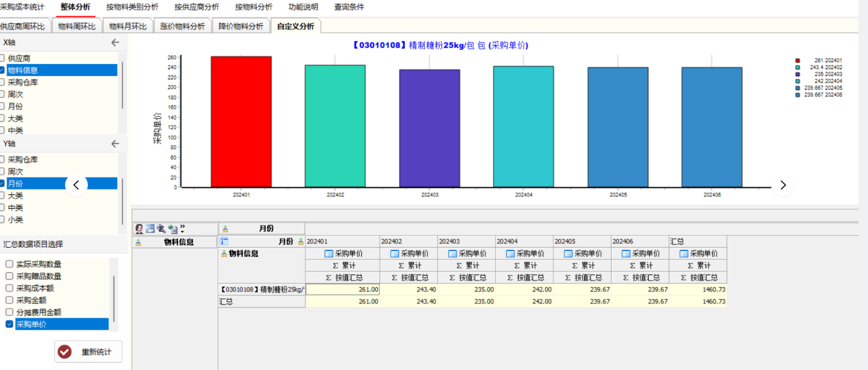Viewport: 868px width, 370px height.
Task: Click the avatar icon in pivot toolbar
Action: (139, 229)
